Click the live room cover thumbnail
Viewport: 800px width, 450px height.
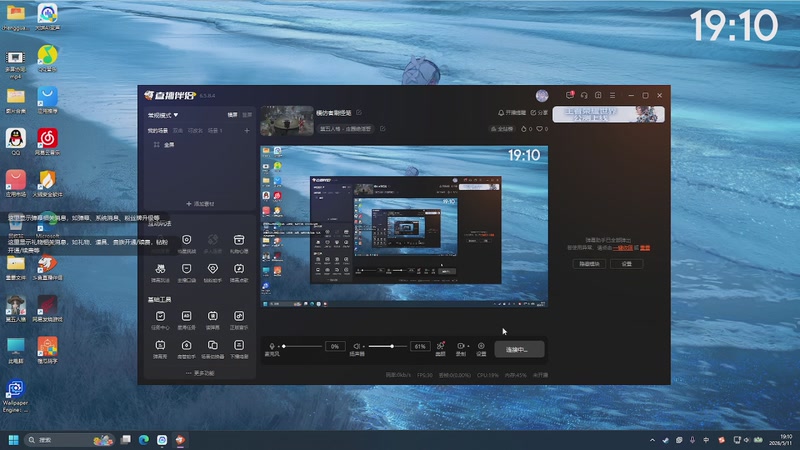tap(287, 120)
